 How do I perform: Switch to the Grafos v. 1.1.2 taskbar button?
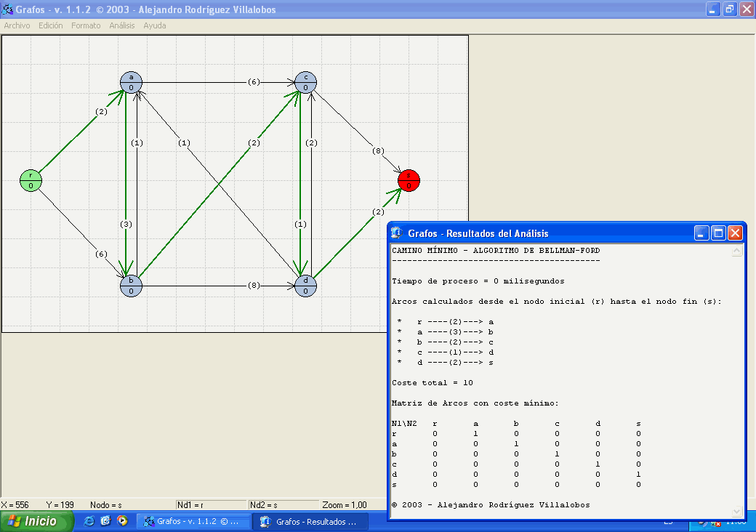[x=194, y=521]
